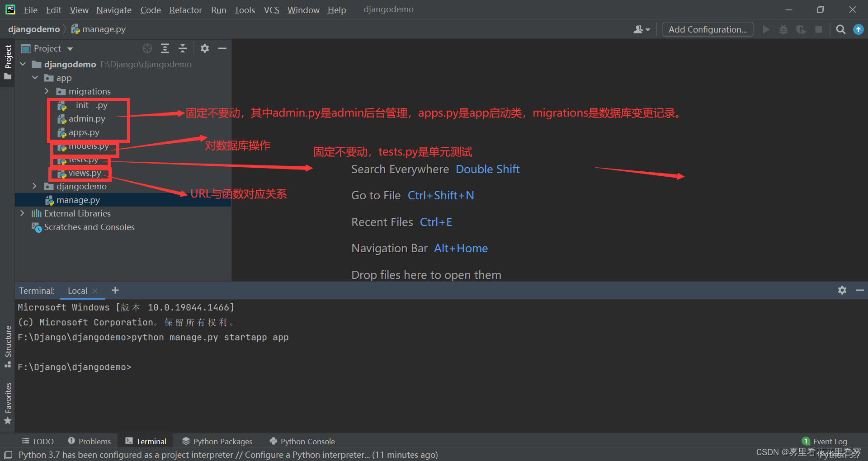Click the Expand All icon in Project panel
Screen dimensions: 868x461
[x=165, y=48]
